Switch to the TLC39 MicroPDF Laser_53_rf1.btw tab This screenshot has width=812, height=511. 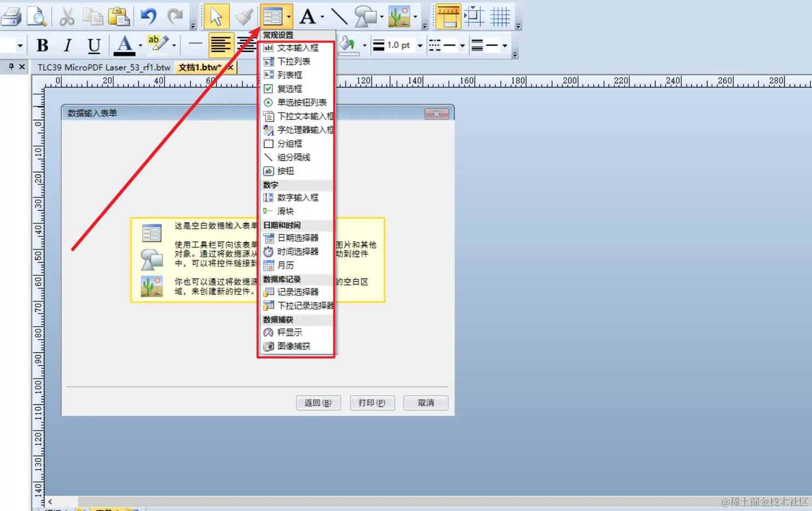104,67
